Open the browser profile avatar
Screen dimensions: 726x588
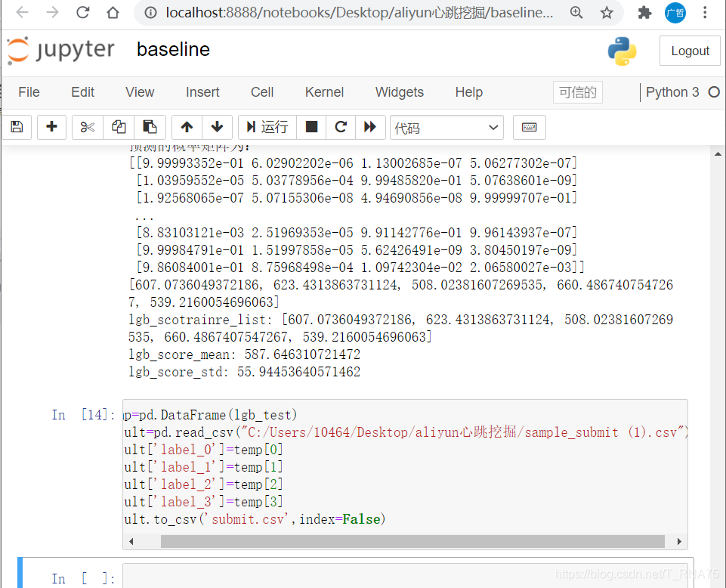click(x=675, y=13)
